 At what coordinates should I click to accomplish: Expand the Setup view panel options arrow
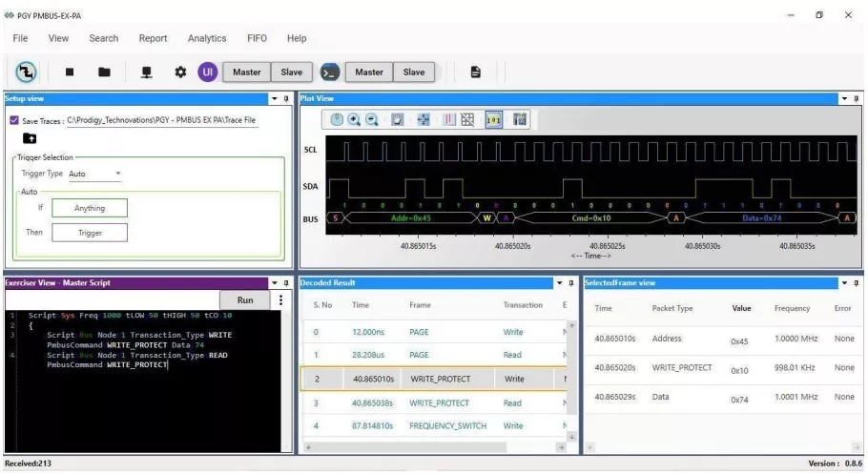tap(276, 98)
